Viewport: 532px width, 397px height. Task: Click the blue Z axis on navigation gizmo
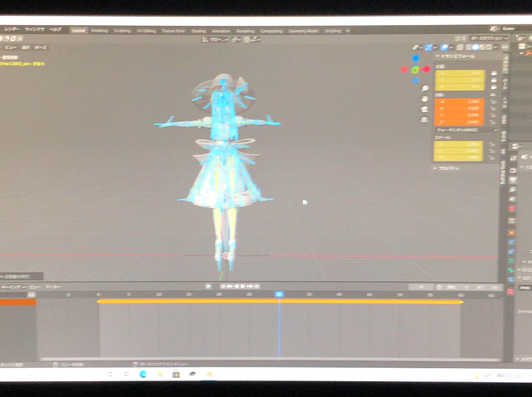coord(415,58)
